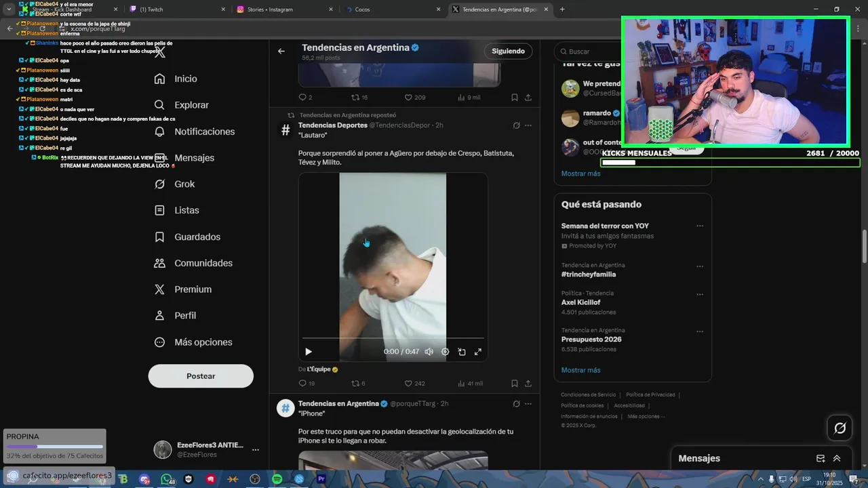868x488 pixels.
Task: Mute the video with the volume icon
Action: pyautogui.click(x=429, y=352)
